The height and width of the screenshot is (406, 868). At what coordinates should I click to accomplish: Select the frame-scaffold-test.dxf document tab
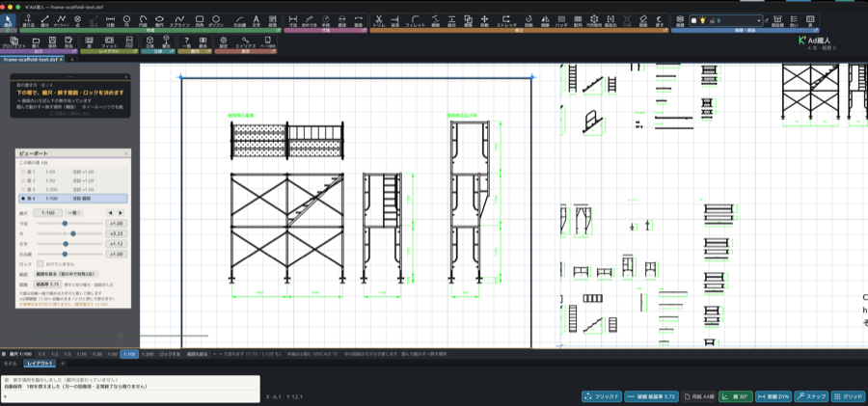click(x=32, y=59)
